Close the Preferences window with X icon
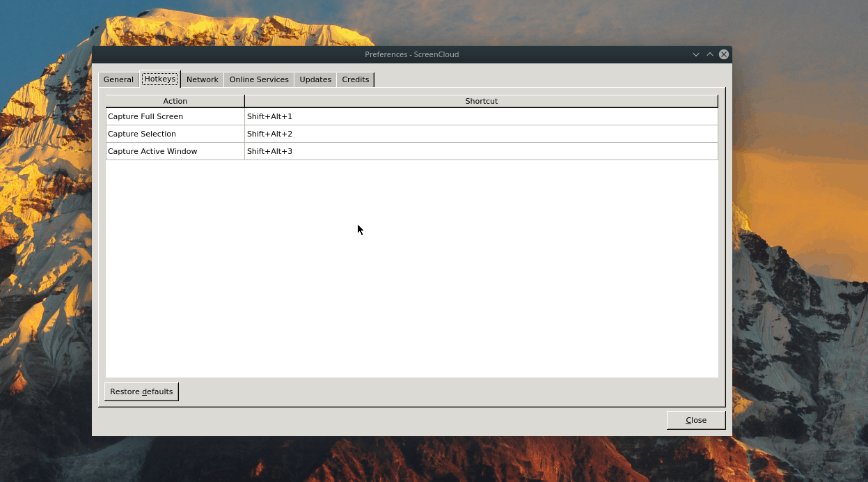This screenshot has width=868, height=482. pos(724,54)
